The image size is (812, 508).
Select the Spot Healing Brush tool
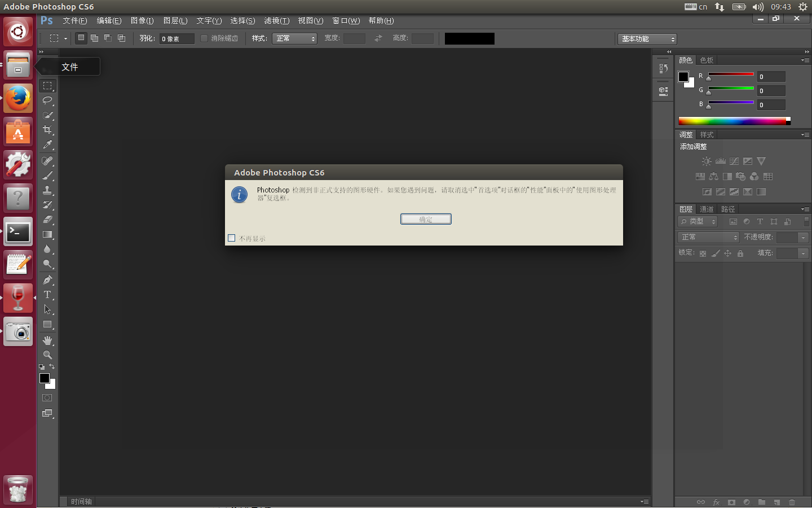47,161
